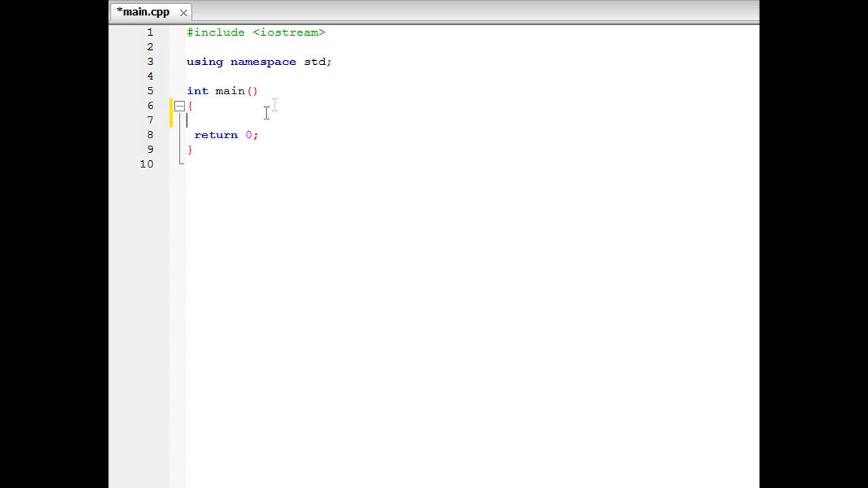Select the *main.cpp editor tab

tap(151, 12)
